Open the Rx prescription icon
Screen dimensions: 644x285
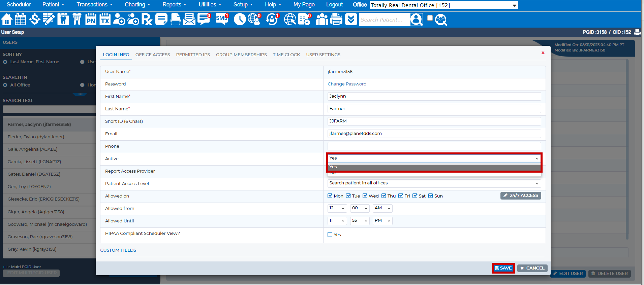click(147, 20)
